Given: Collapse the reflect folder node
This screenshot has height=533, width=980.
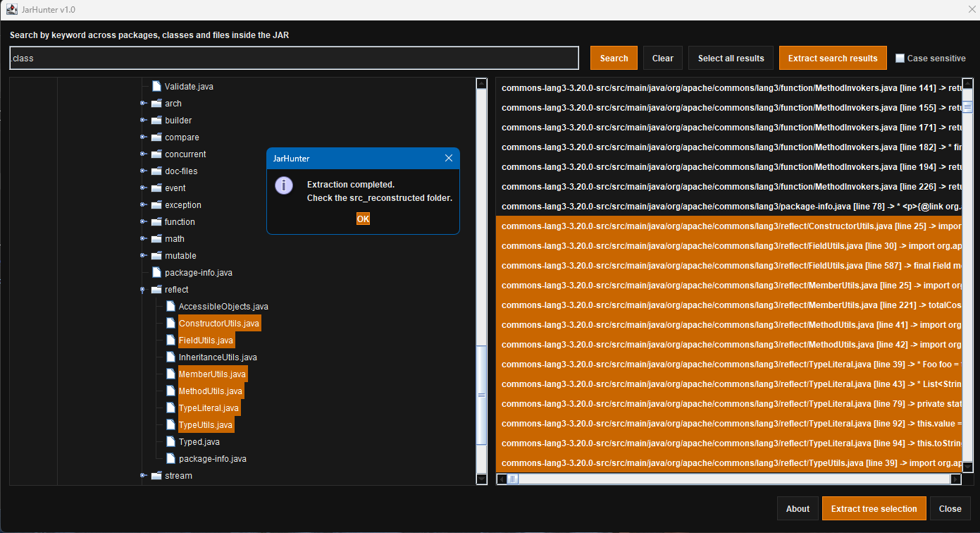Looking at the screenshot, I should pos(143,290).
